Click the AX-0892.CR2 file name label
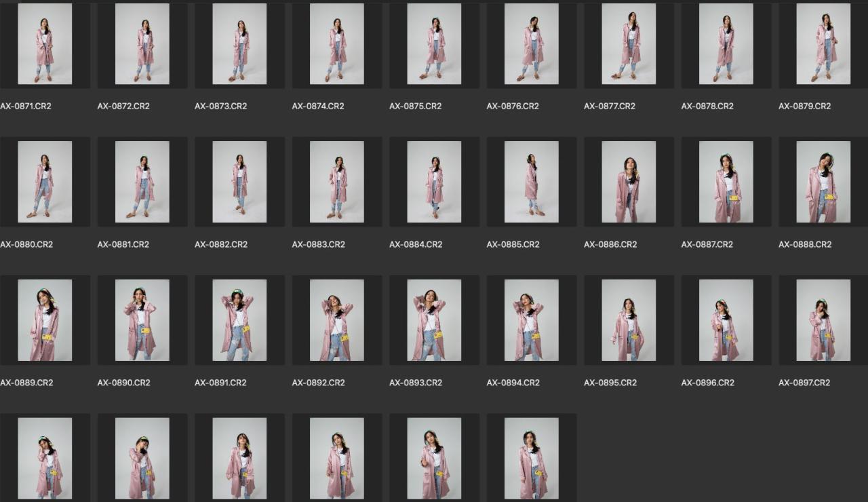 [x=318, y=383]
